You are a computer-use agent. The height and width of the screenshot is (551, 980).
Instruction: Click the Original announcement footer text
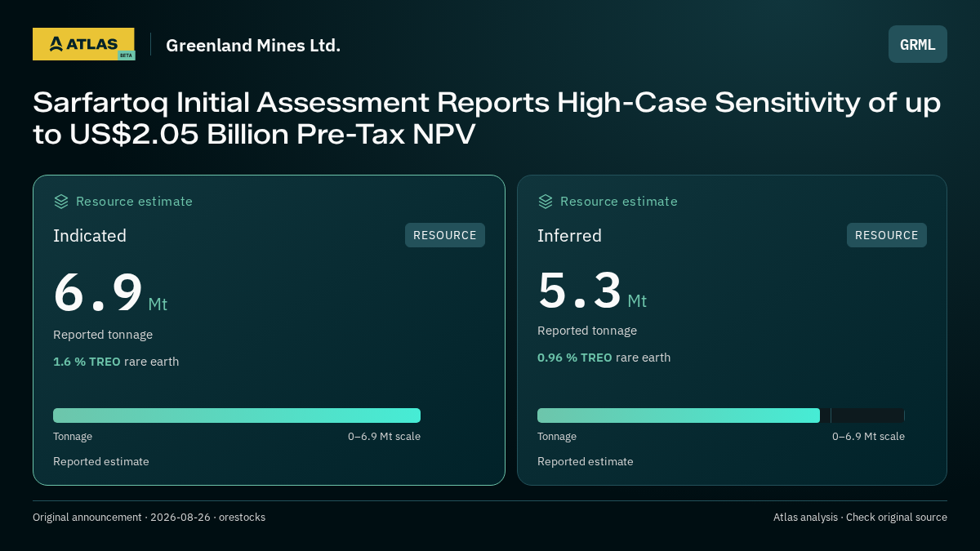coord(149,518)
